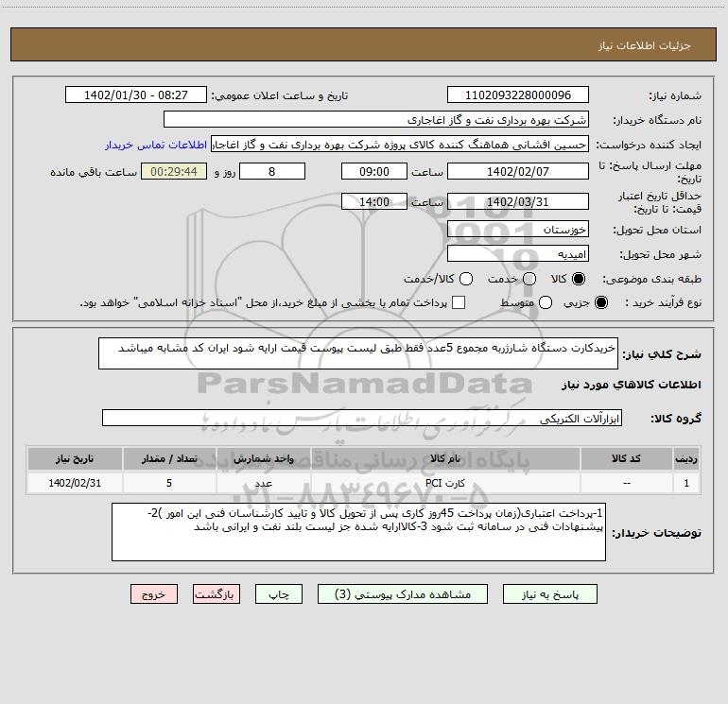Viewport: 728px width, 704px height.
Task: Click the کد کالا column header
Action: pos(626,459)
